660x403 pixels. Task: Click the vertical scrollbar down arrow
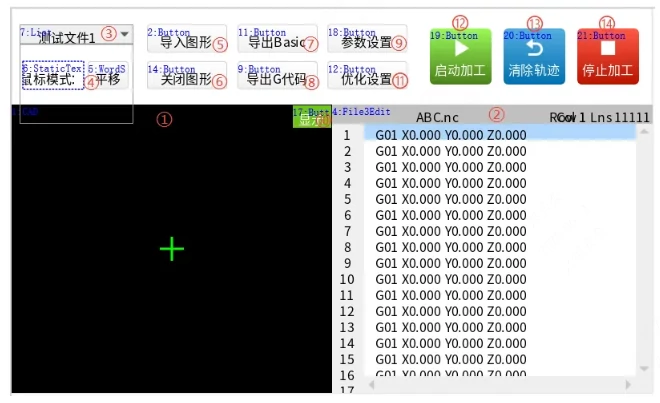(644, 368)
